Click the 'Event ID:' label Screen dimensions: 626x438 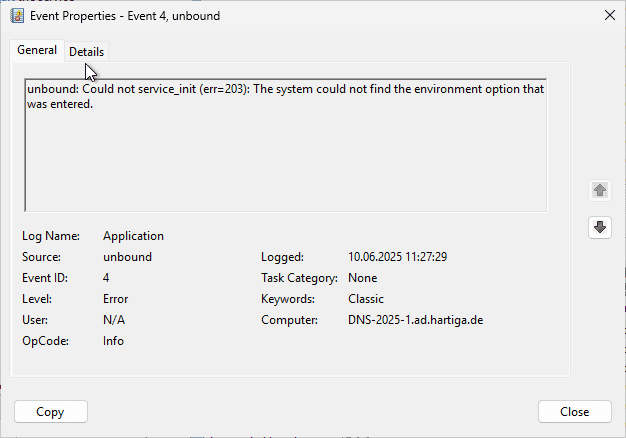45,278
